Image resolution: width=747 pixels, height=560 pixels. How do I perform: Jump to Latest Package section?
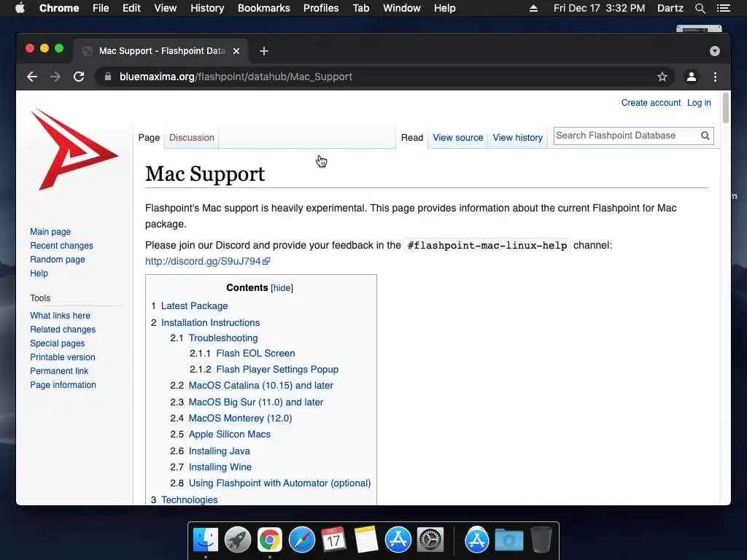(x=194, y=306)
